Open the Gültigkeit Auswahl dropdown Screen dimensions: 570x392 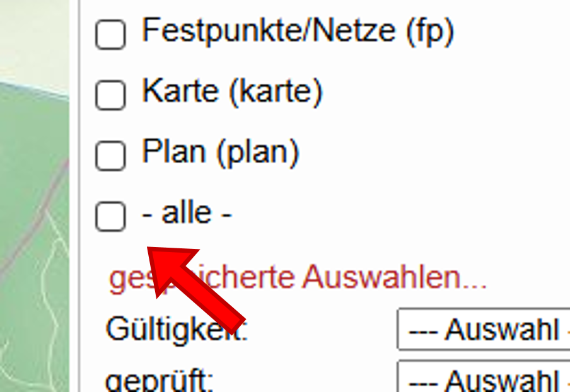[484, 329]
